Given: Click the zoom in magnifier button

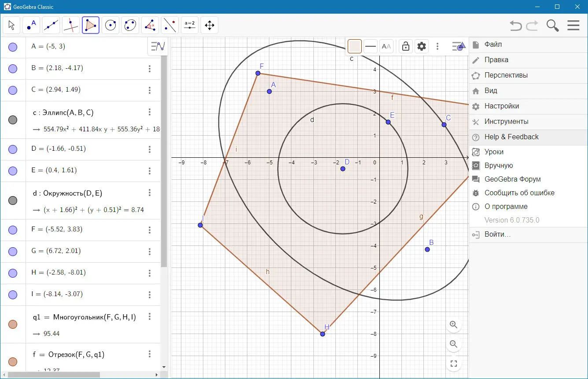Looking at the screenshot, I should click(454, 325).
